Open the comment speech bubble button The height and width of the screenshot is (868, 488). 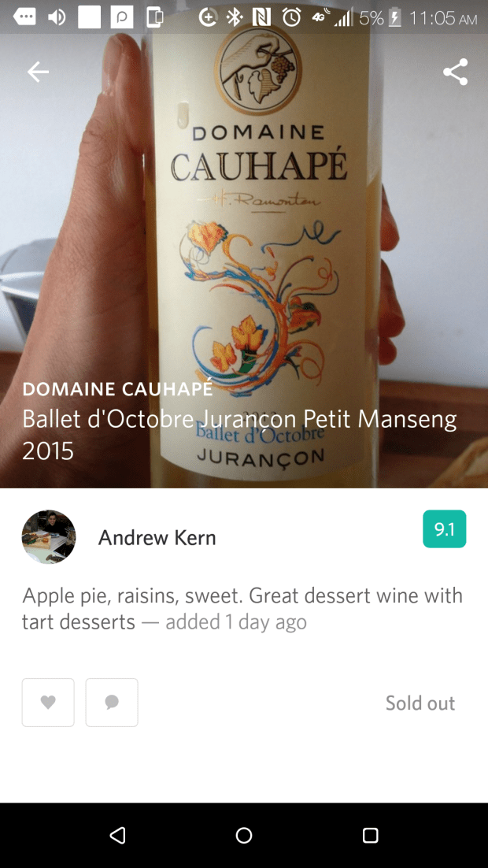coord(112,702)
